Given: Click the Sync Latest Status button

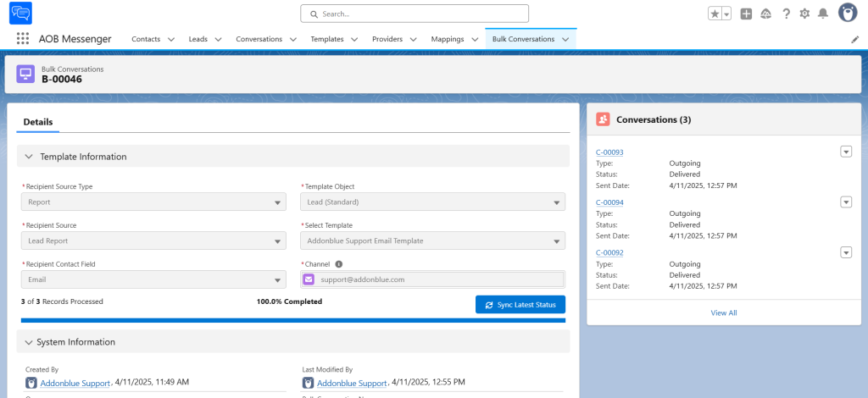Looking at the screenshot, I should (520, 305).
